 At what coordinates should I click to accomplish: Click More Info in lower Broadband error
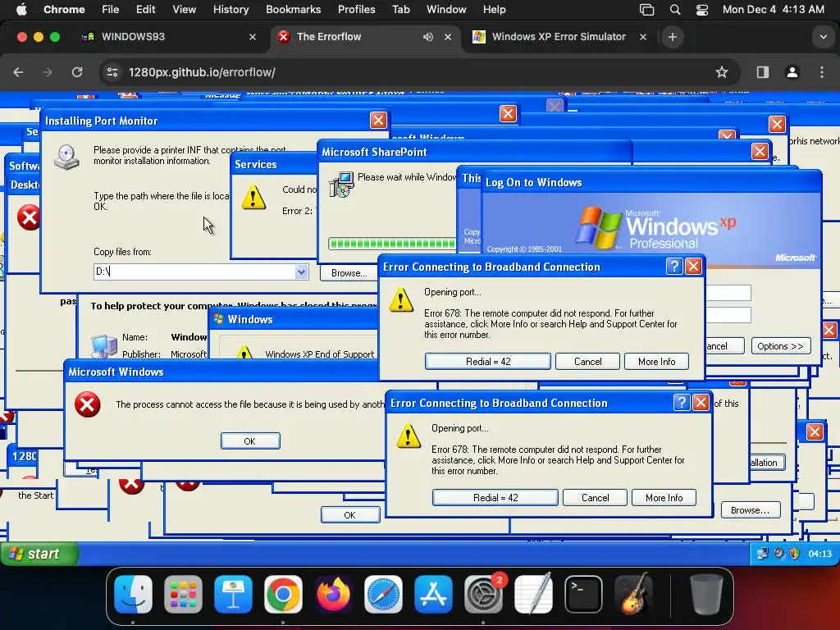(x=664, y=498)
